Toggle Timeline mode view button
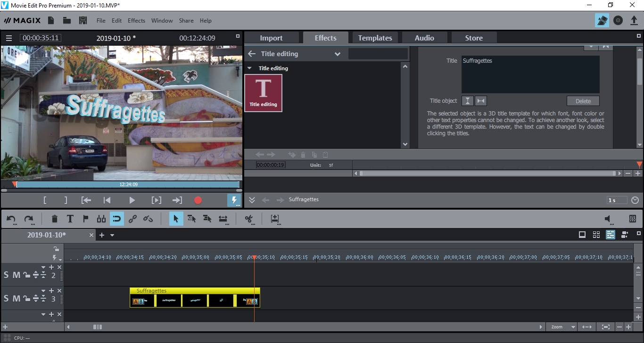644x343 pixels. [x=611, y=235]
